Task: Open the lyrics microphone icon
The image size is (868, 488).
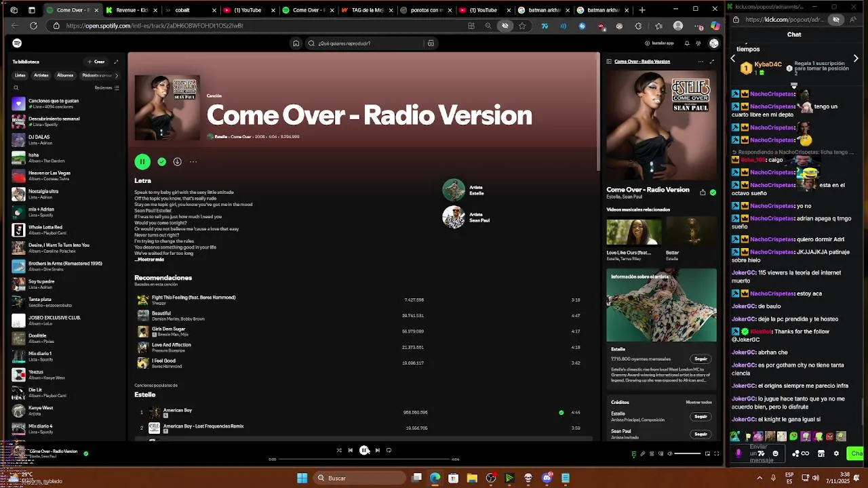Action: pos(643,453)
